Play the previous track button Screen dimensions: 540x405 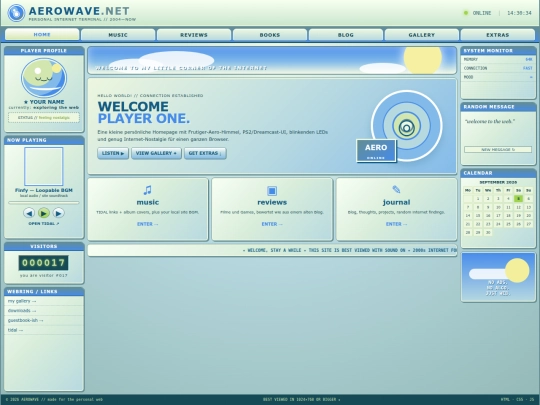pos(29,213)
